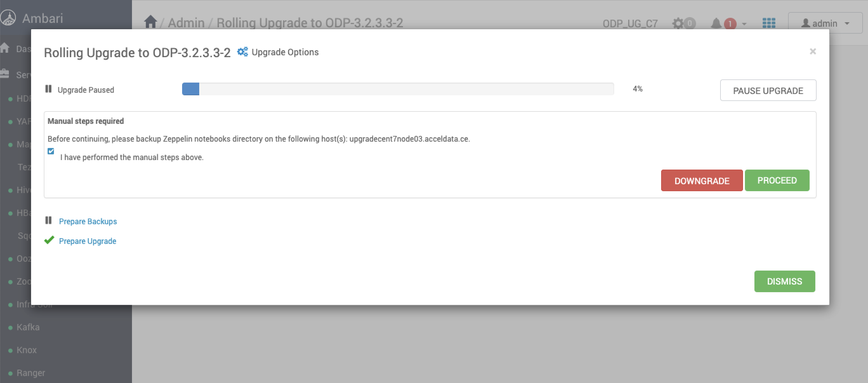This screenshot has height=383, width=868.
Task: Click the home icon in breadcrumb
Action: (150, 22)
